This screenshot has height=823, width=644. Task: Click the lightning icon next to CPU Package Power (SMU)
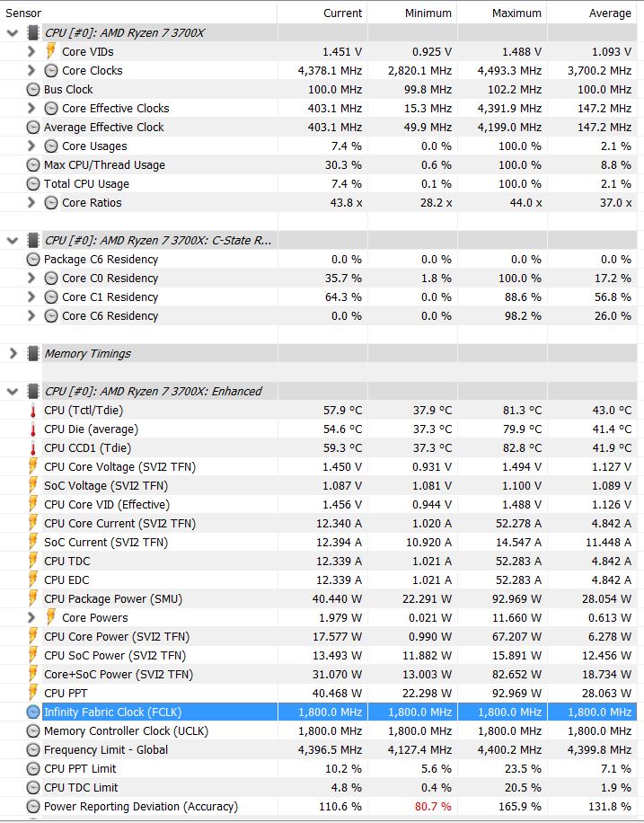pyautogui.click(x=33, y=599)
